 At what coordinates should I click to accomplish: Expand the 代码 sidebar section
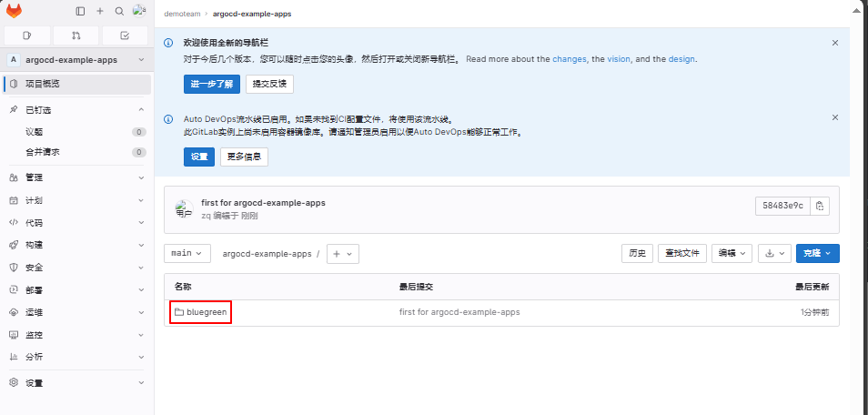point(77,223)
